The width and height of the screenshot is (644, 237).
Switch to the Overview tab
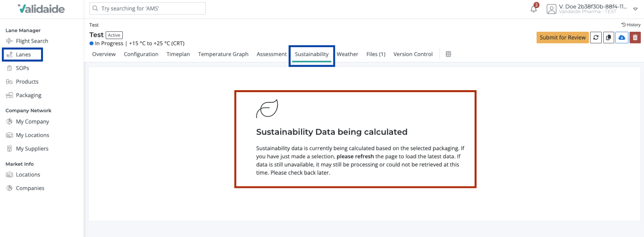coord(104,54)
